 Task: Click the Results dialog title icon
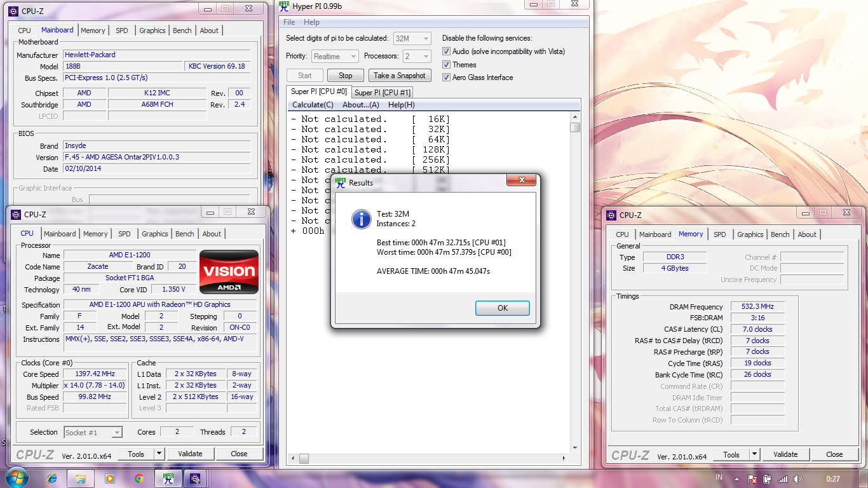340,182
